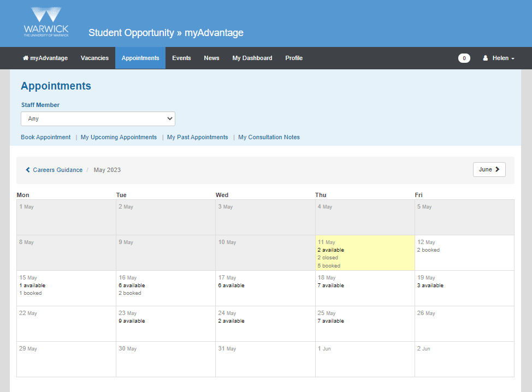This screenshot has width=532, height=392.
Task: Switch to the Events page
Action: (181, 58)
